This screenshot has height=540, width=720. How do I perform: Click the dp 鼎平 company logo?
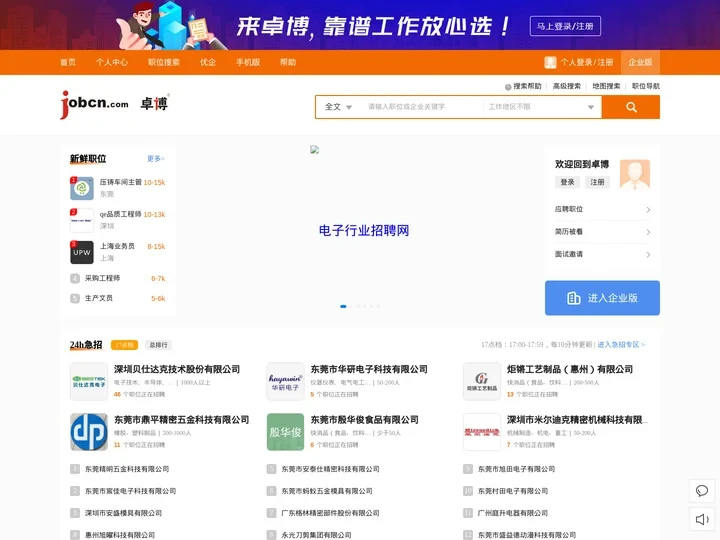point(89,432)
